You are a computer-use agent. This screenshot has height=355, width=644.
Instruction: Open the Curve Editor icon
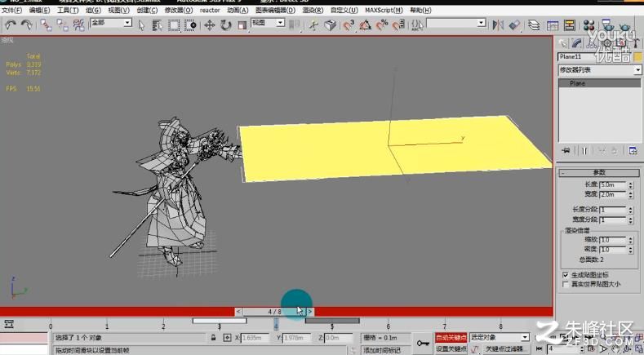tap(553, 25)
